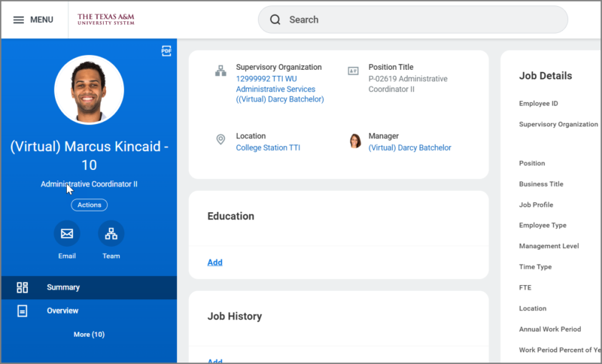Image resolution: width=602 pixels, height=364 pixels.
Task: Click Add under Education section
Action: (215, 262)
